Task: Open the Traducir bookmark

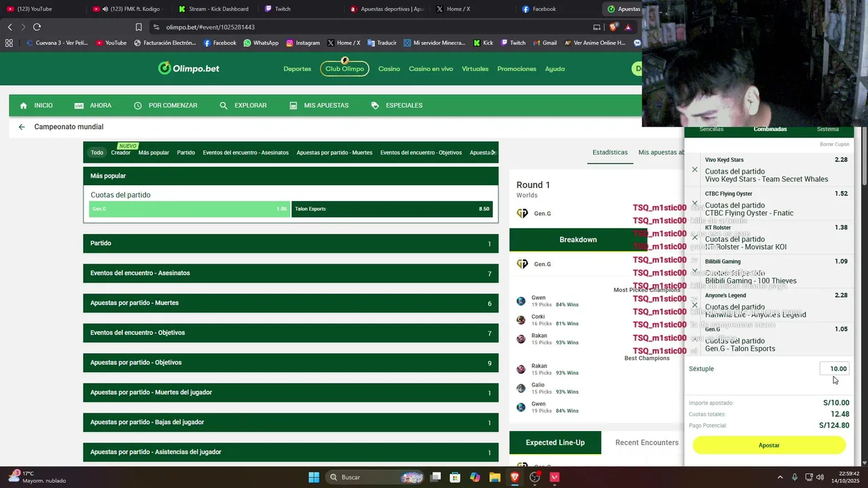Action: point(382,43)
